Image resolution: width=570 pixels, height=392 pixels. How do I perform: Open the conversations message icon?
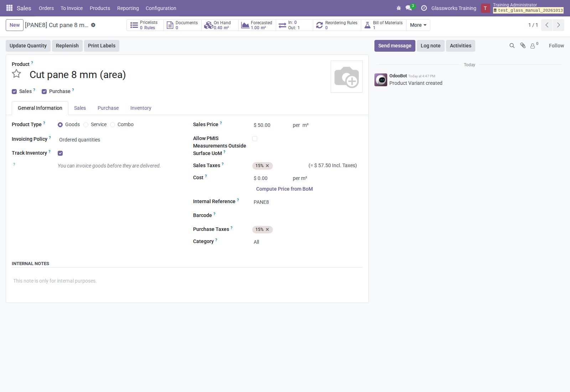[409, 8]
